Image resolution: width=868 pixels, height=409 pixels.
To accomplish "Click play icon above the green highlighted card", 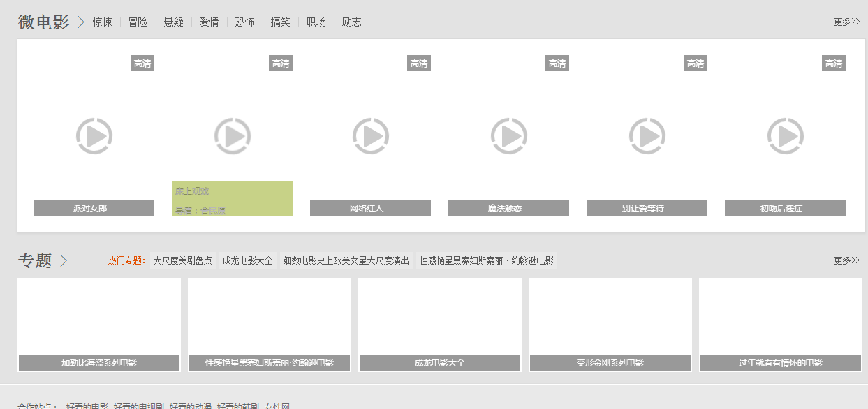I will 232,136.
